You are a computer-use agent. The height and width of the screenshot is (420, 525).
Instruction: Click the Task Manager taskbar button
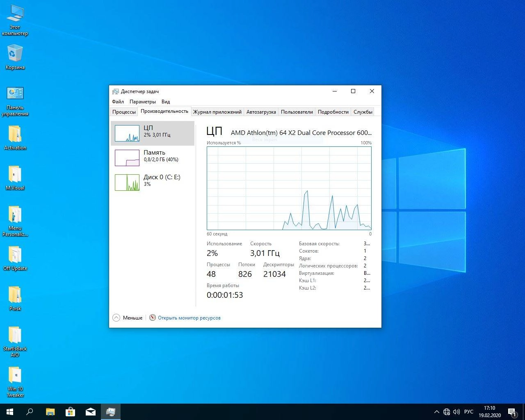[110, 412]
